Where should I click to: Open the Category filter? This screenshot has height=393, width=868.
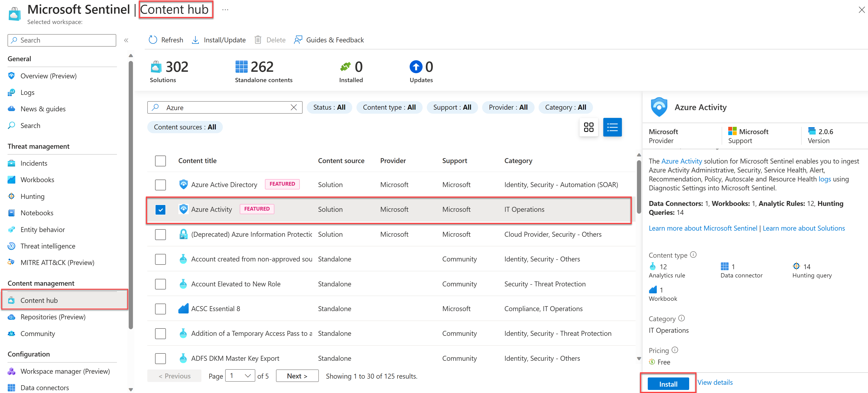click(x=565, y=107)
